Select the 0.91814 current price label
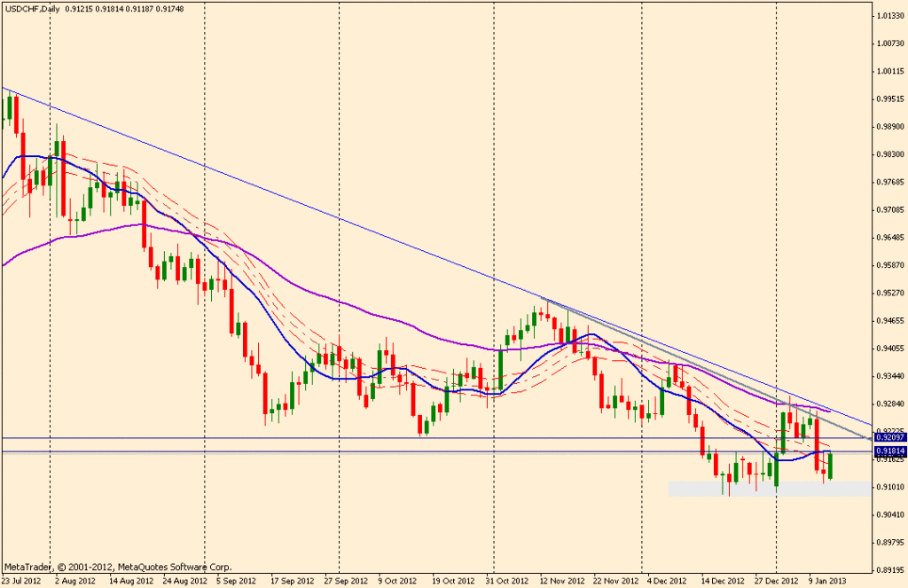 [x=888, y=451]
